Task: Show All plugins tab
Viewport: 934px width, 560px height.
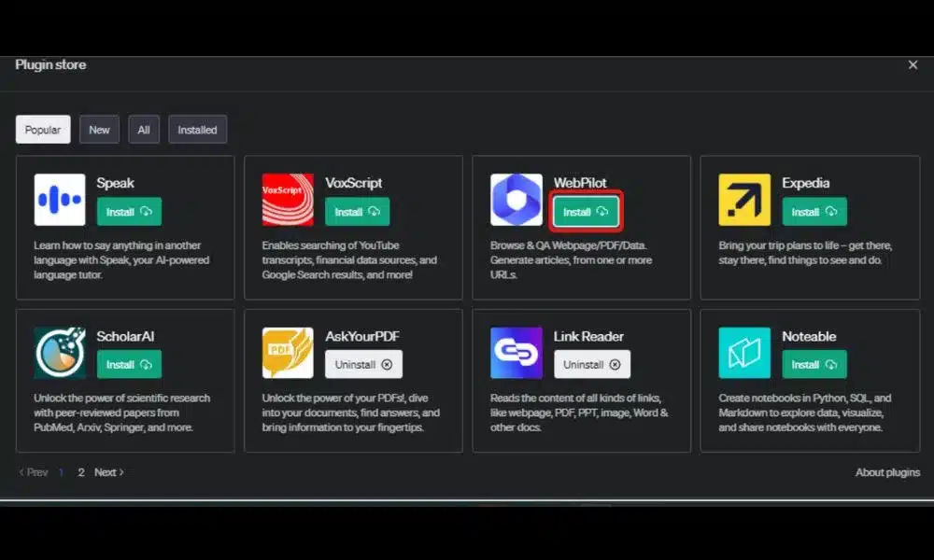Action: click(144, 129)
